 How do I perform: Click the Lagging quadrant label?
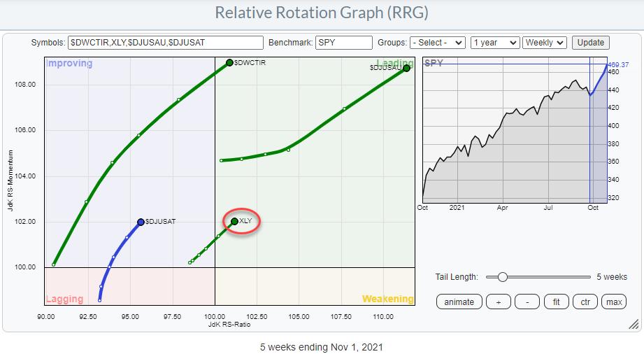[x=65, y=299]
